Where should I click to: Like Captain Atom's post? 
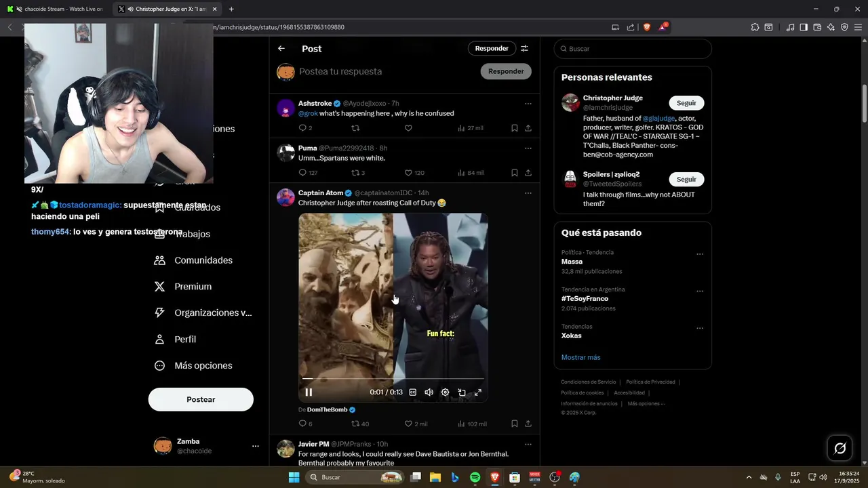(x=416, y=424)
